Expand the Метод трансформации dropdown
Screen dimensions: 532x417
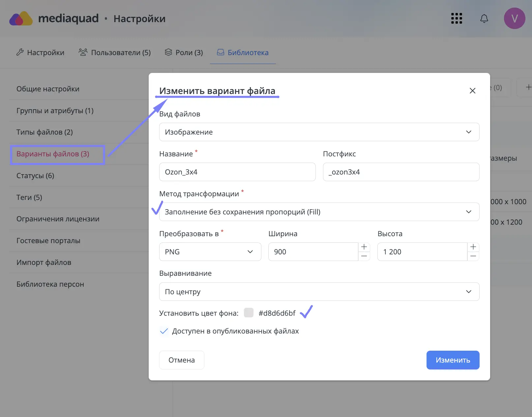[x=319, y=212]
